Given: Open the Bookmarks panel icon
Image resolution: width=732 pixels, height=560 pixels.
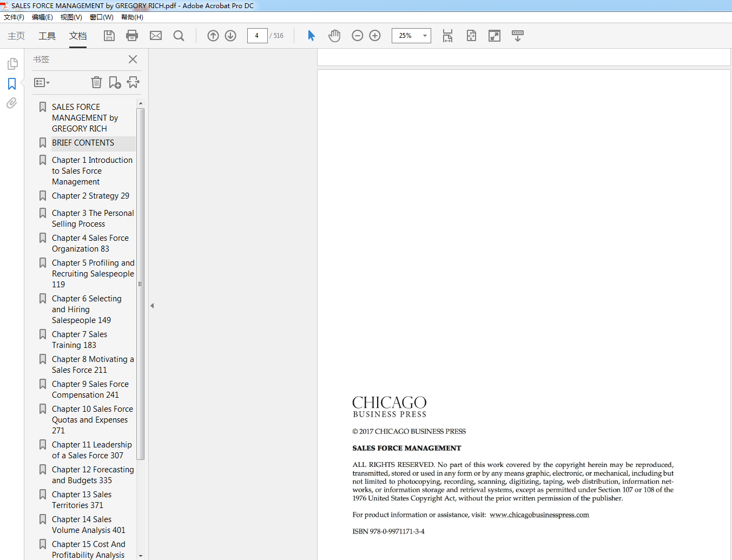Looking at the screenshot, I should [x=12, y=84].
